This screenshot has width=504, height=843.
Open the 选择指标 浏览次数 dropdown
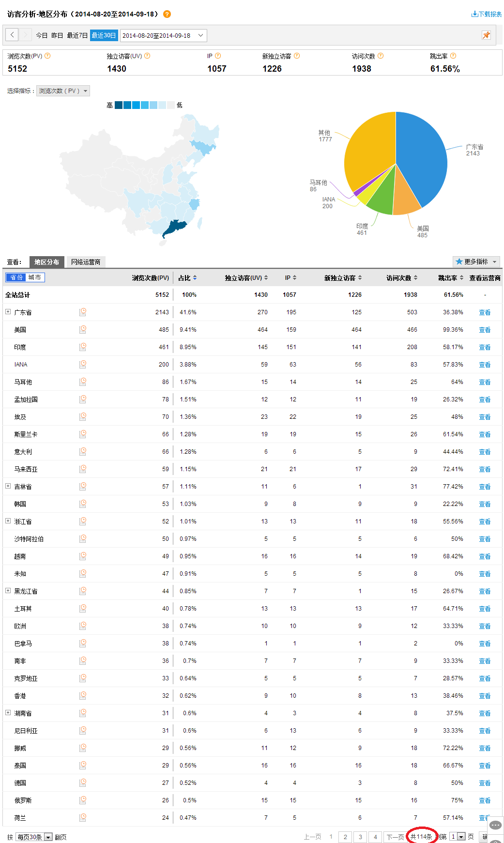pos(63,91)
